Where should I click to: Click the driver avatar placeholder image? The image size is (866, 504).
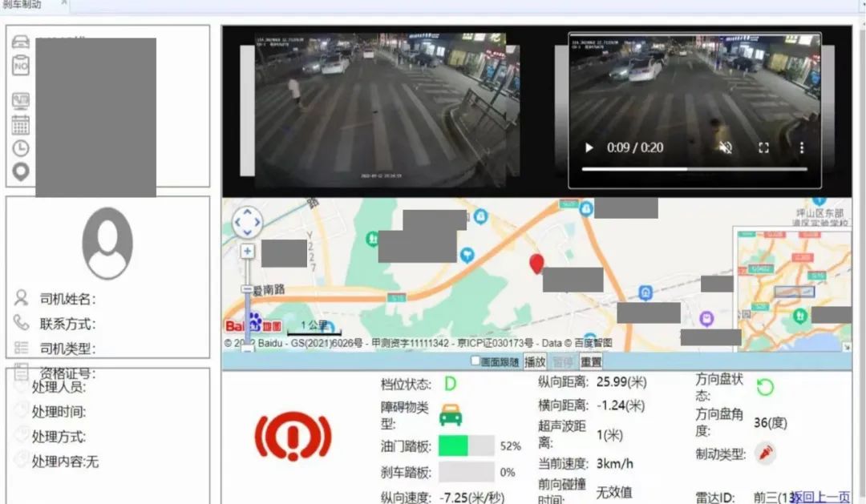107,244
